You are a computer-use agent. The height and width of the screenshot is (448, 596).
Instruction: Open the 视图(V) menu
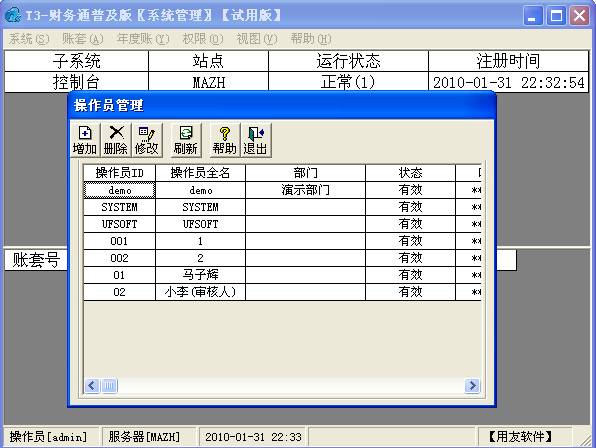point(257,39)
